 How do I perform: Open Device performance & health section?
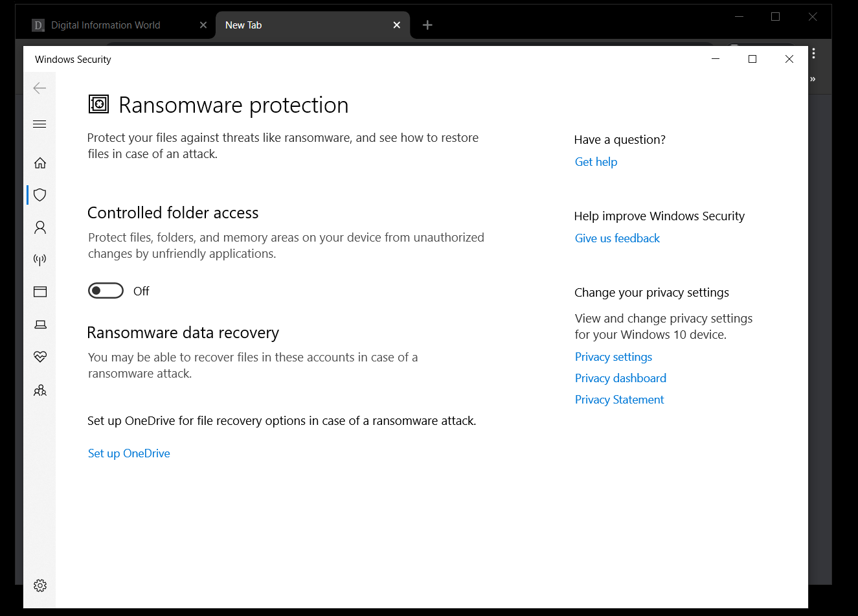point(40,356)
